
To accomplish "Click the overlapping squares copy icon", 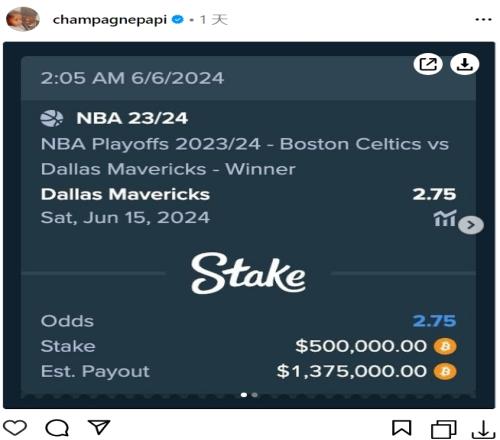I will [x=444, y=429].
